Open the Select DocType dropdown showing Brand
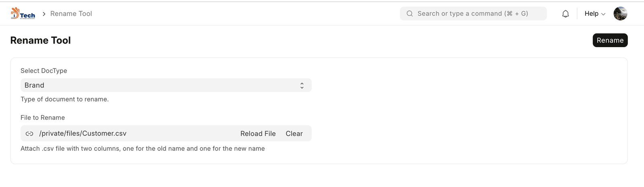 click(161, 85)
